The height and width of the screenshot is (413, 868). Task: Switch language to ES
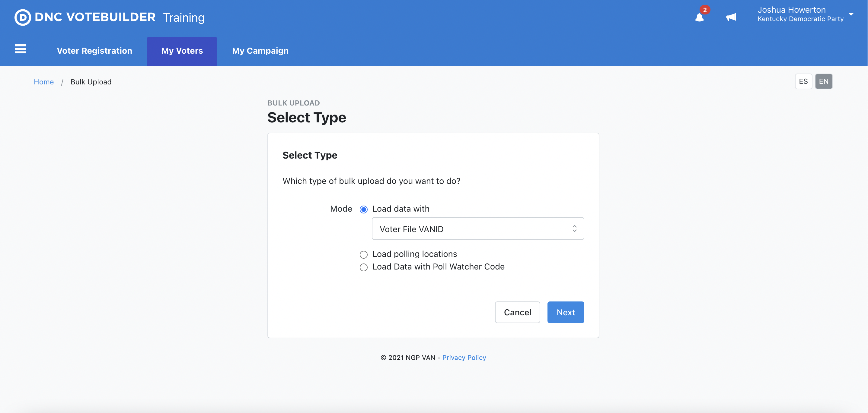[803, 81]
